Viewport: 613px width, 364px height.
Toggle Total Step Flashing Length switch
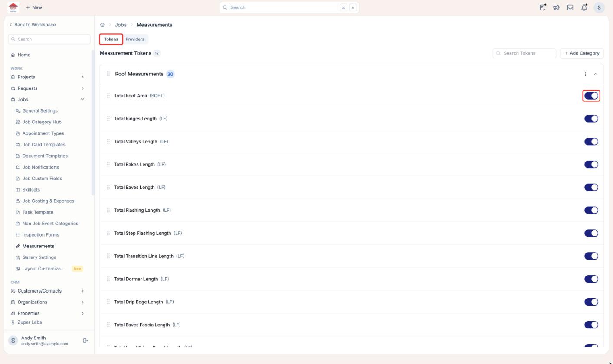591,234
